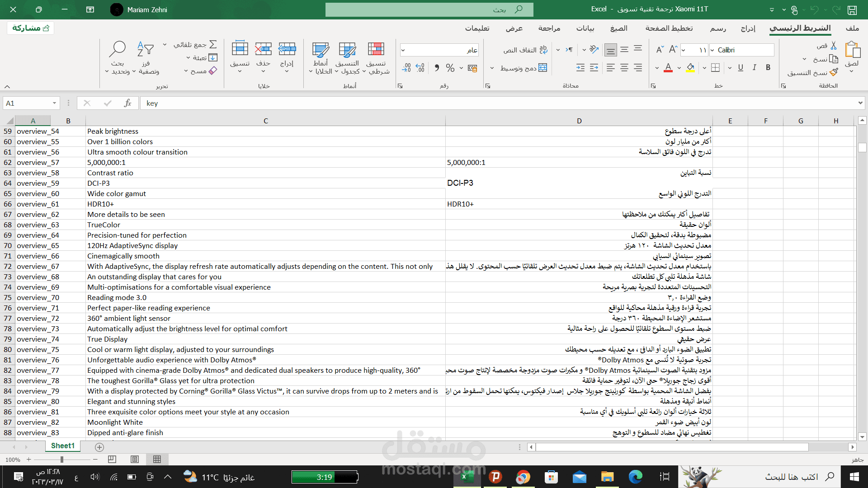Decrease decimal places

coord(406,68)
